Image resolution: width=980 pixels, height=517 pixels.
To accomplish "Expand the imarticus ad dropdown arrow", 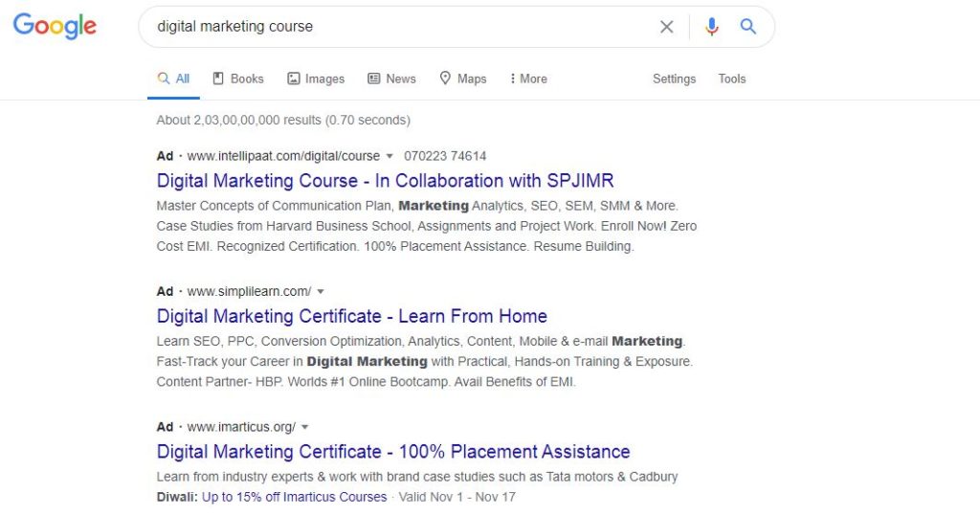I will [305, 427].
